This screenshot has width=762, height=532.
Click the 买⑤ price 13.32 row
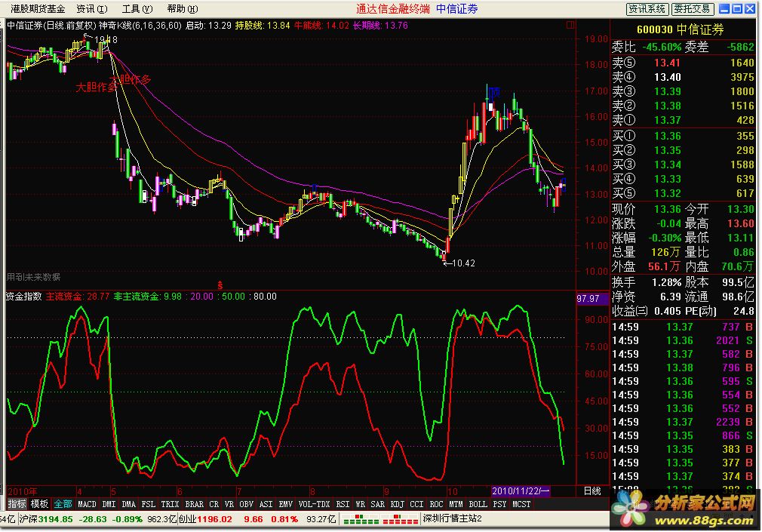click(683, 193)
